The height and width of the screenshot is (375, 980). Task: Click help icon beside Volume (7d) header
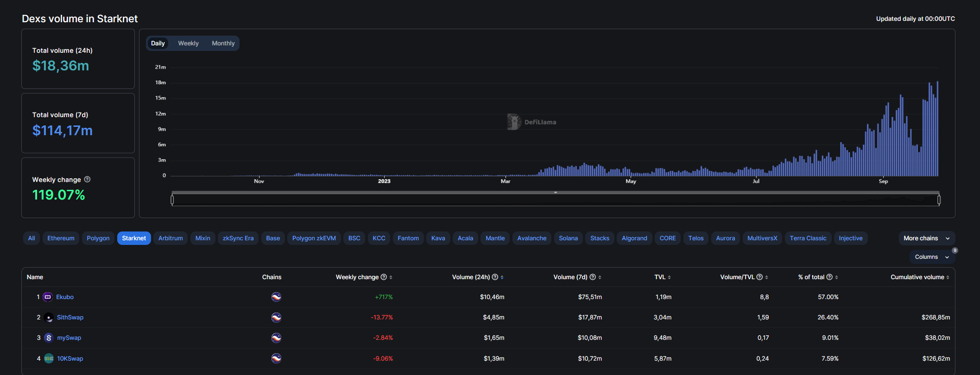click(x=593, y=277)
